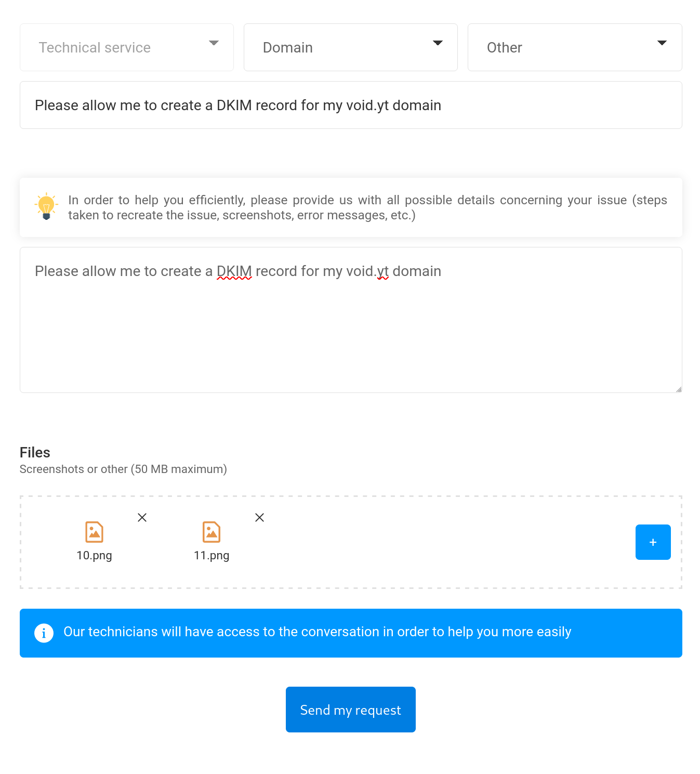700x774 pixels.
Task: Click the Other dropdown arrow
Action: pyautogui.click(x=662, y=43)
